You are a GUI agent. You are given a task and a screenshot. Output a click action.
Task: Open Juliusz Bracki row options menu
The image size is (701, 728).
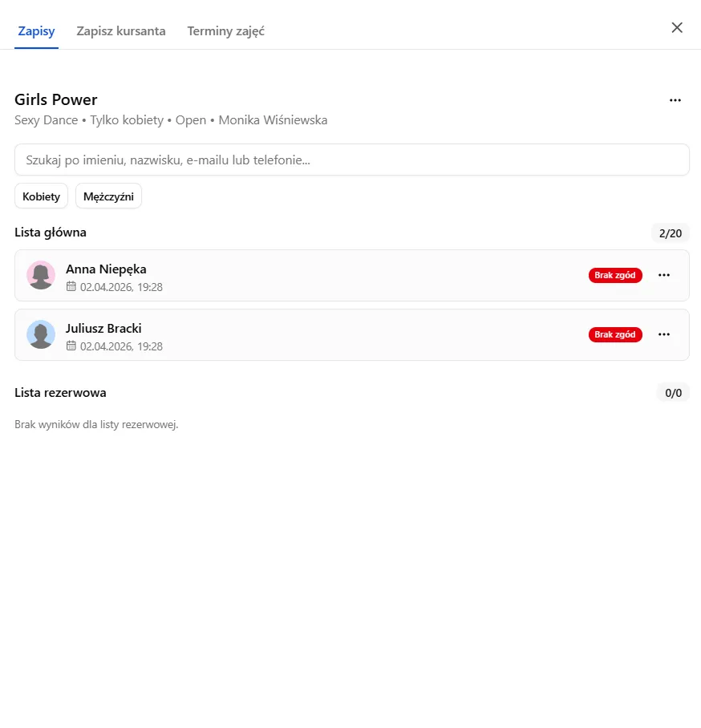664,335
